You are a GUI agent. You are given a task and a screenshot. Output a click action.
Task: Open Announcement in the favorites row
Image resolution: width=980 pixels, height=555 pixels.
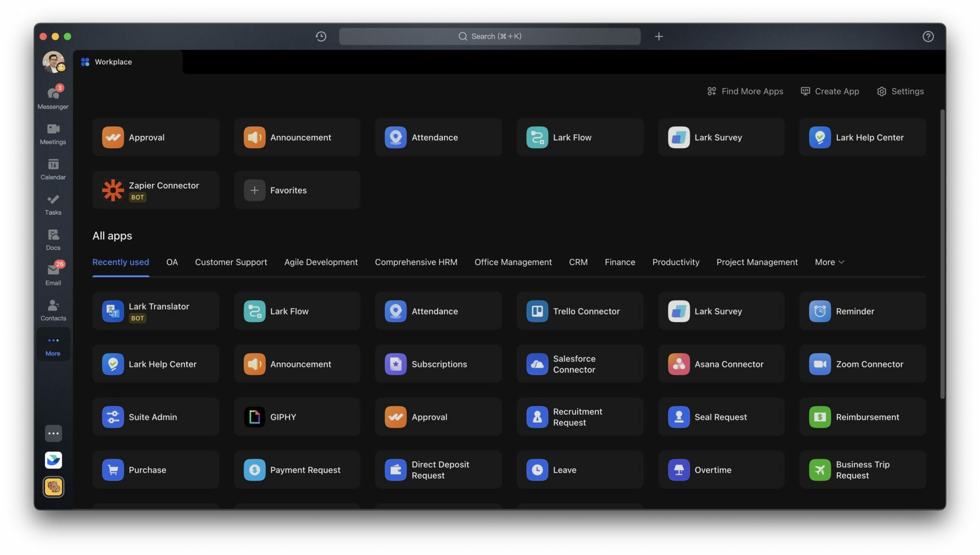click(297, 137)
